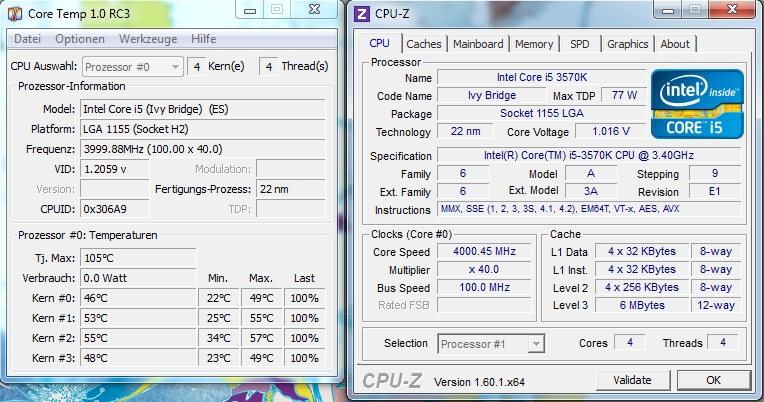
Task: Click the VID value 1.2059 v
Action: coord(115,169)
